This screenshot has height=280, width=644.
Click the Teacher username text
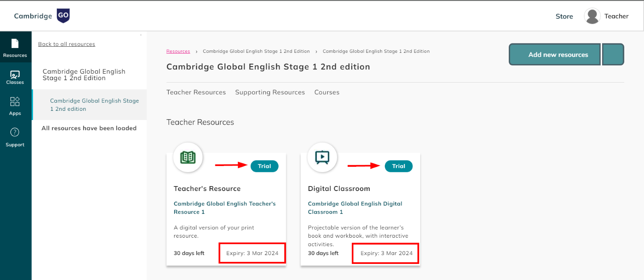(x=616, y=16)
